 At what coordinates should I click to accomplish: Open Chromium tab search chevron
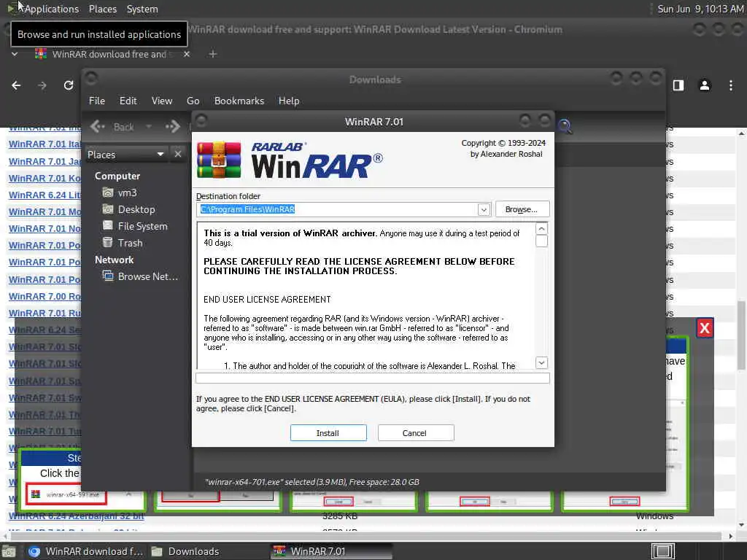(x=15, y=54)
